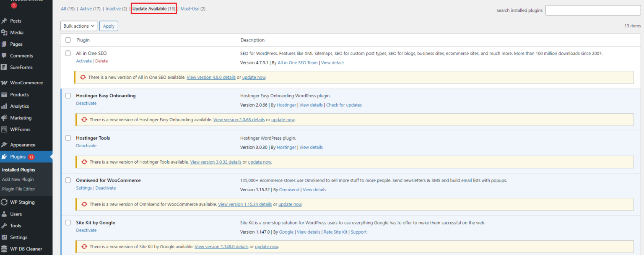Open the Bulk actions dropdown
This screenshot has width=644, height=255.
(78, 26)
